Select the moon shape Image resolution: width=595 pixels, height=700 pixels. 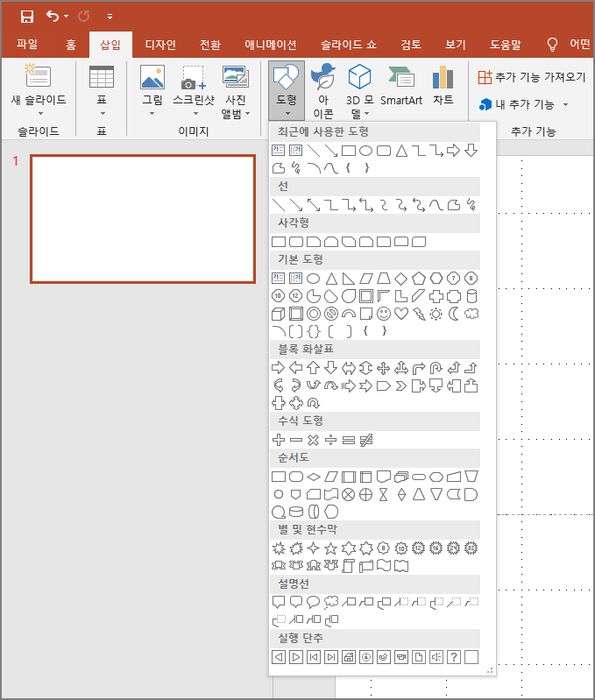[454, 314]
